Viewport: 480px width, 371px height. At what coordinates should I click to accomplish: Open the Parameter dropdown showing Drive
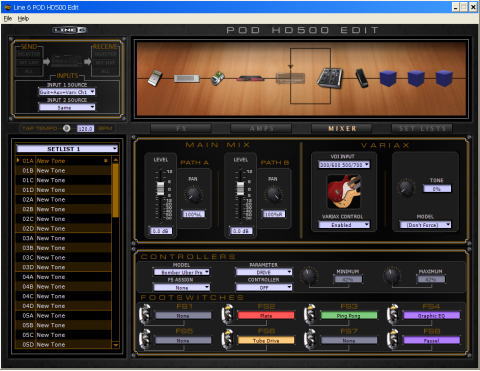264,272
